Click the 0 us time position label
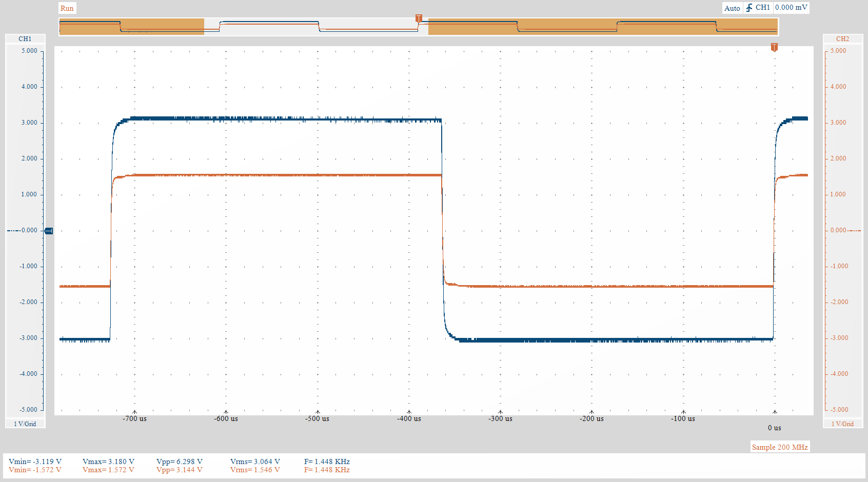The image size is (868, 482). click(774, 428)
